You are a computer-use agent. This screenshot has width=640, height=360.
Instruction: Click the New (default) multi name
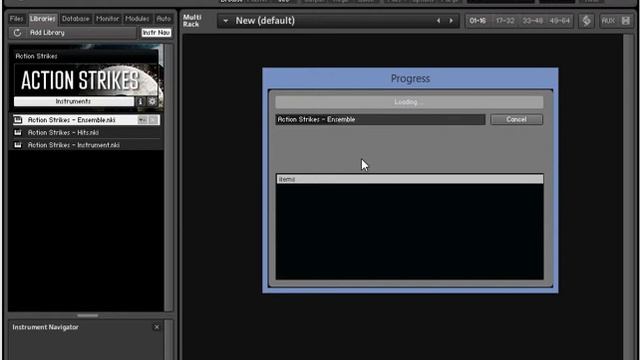point(265,21)
